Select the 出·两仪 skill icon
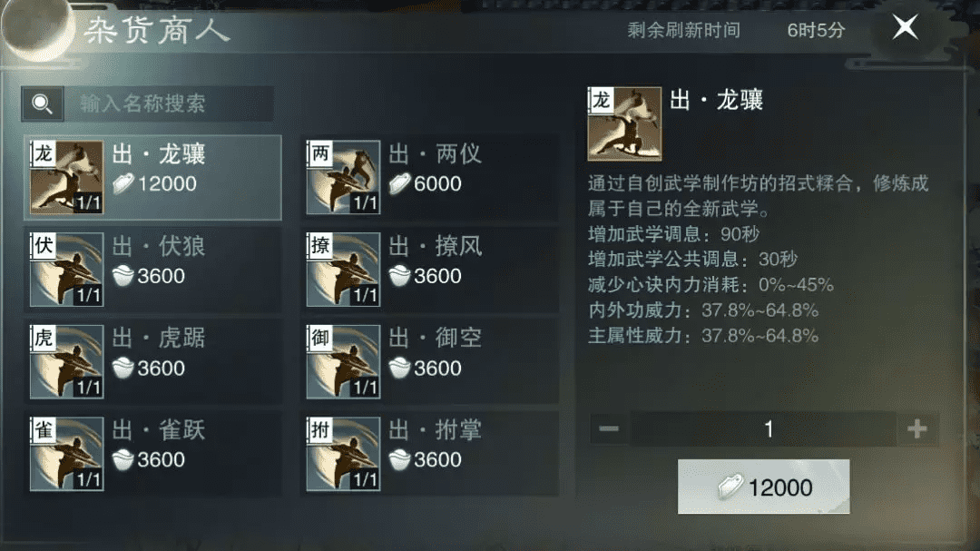This screenshot has width=980, height=551. 343,178
